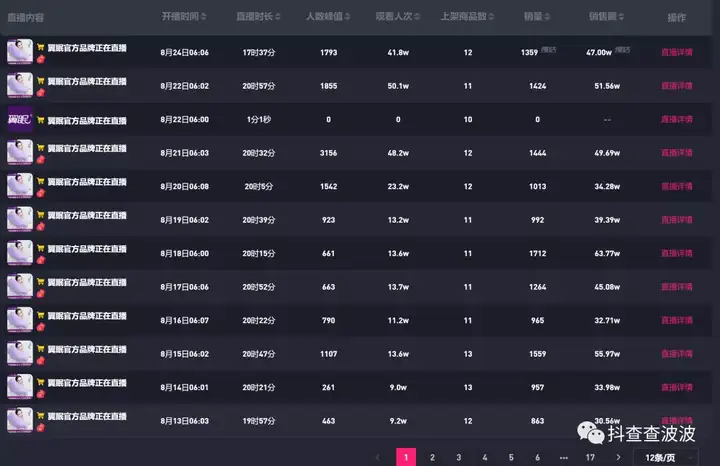
Task: Click red packet icon in 8月13日06:03 row
Action: tap(41, 428)
